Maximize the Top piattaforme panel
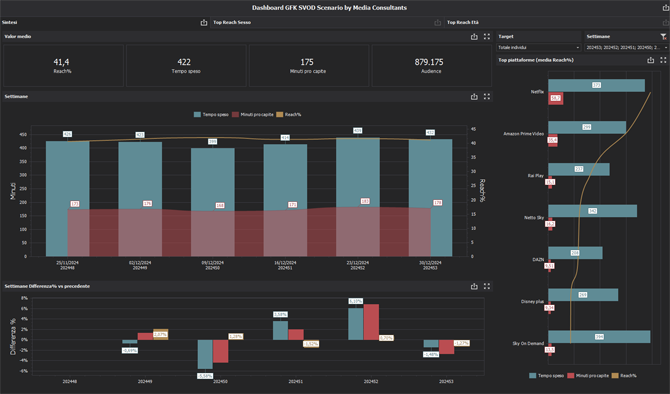Image resolution: width=670 pixels, height=394 pixels. pos(663,60)
